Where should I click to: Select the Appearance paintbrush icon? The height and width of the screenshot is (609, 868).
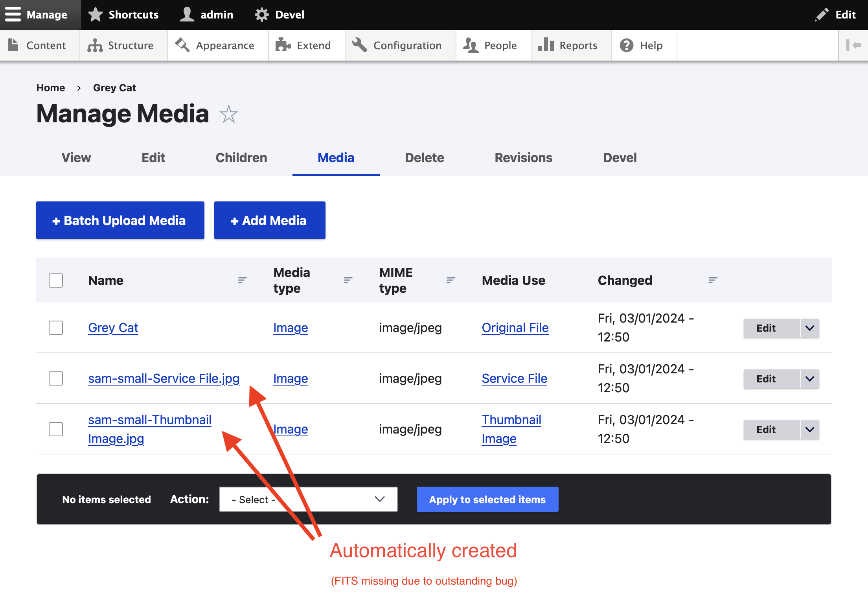coord(182,45)
